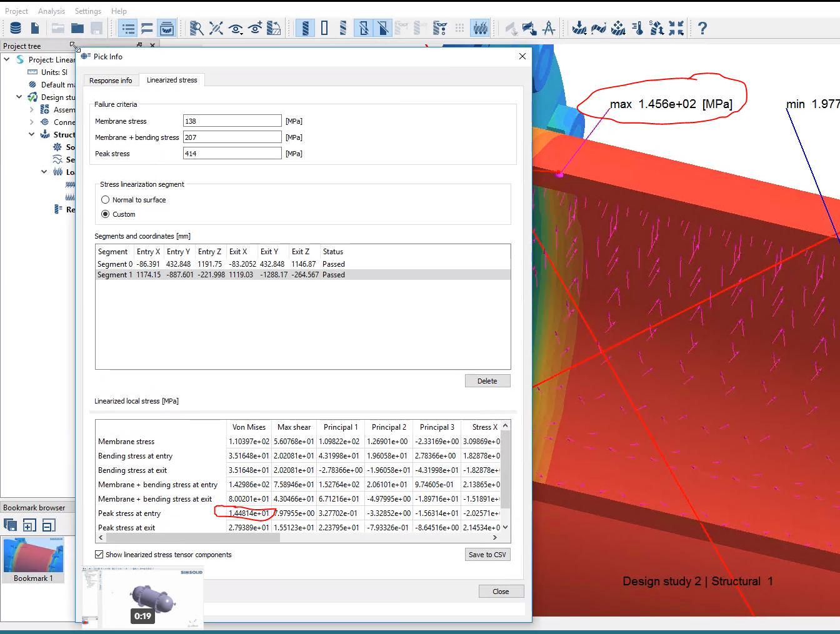The height and width of the screenshot is (634, 840).
Task: Select the Normal to surface radio button
Action: (x=105, y=200)
